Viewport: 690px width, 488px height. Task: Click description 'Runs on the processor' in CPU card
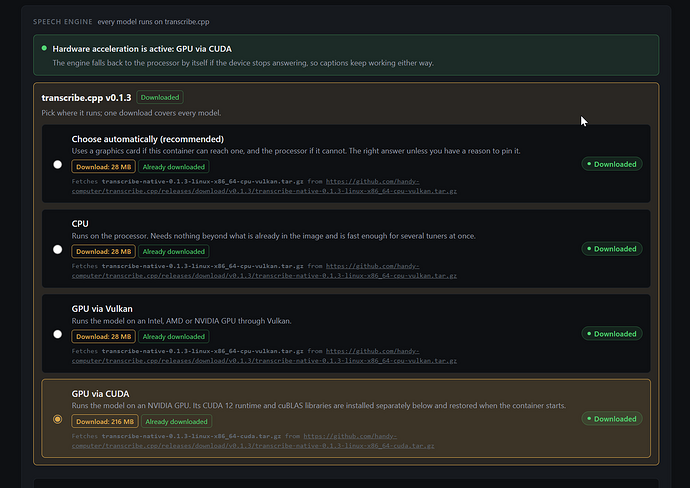point(274,236)
